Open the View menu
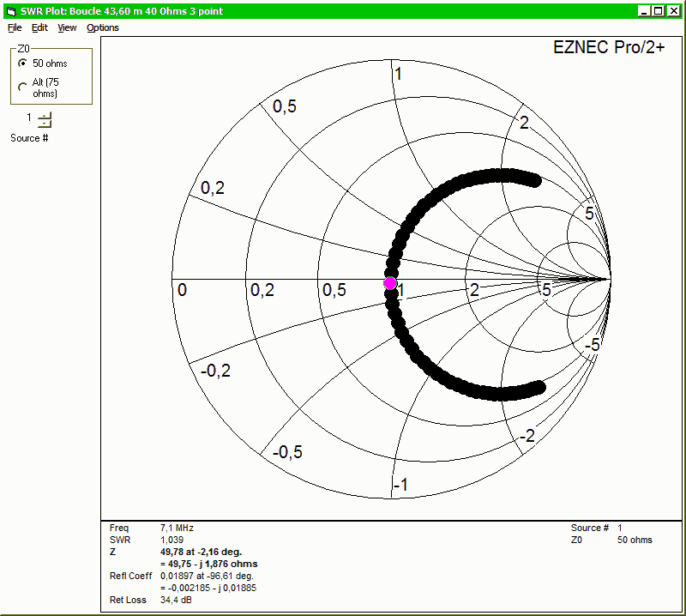 coord(67,27)
